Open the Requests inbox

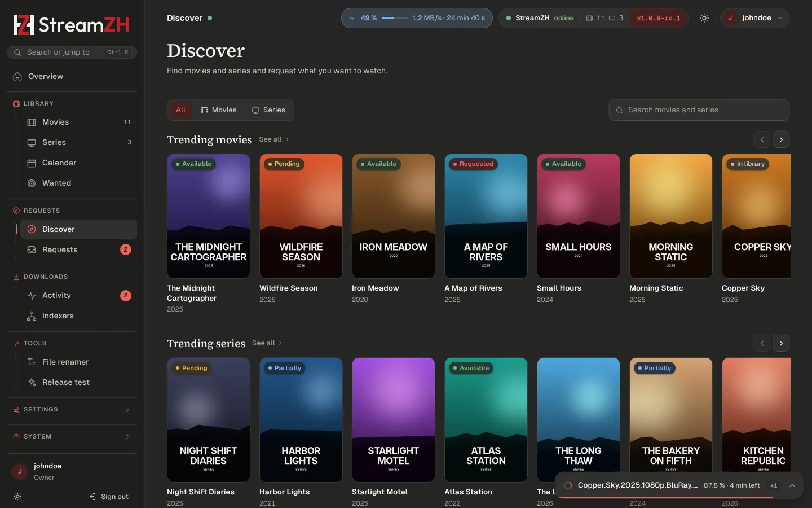click(78, 250)
